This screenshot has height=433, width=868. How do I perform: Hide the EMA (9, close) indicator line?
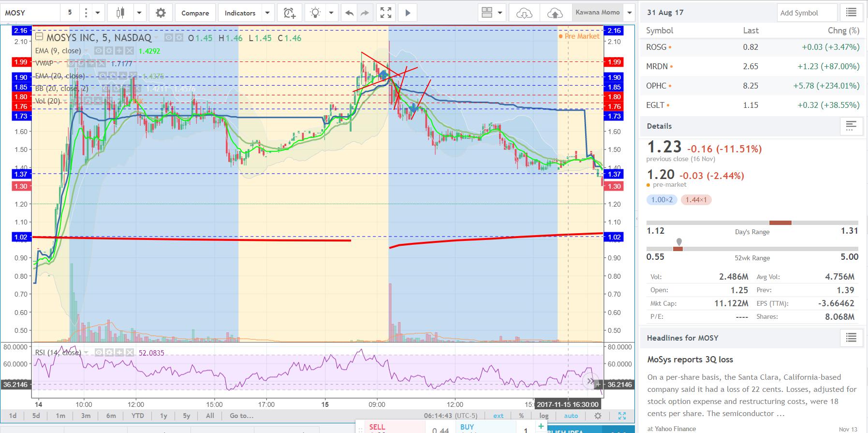coord(99,51)
